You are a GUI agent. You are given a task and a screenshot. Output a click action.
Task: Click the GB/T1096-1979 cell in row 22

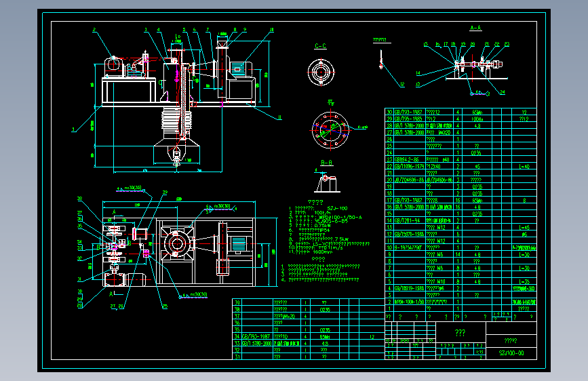pos(409,166)
